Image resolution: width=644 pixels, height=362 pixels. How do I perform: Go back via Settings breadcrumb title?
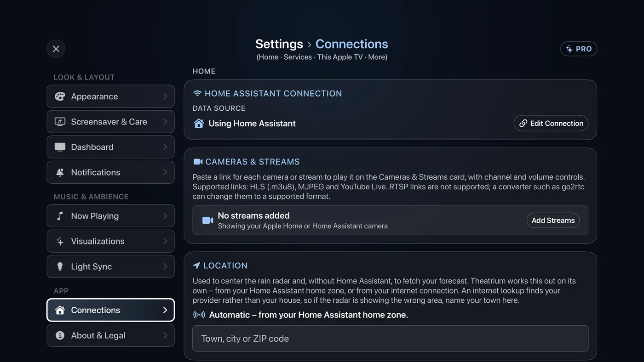click(x=279, y=44)
